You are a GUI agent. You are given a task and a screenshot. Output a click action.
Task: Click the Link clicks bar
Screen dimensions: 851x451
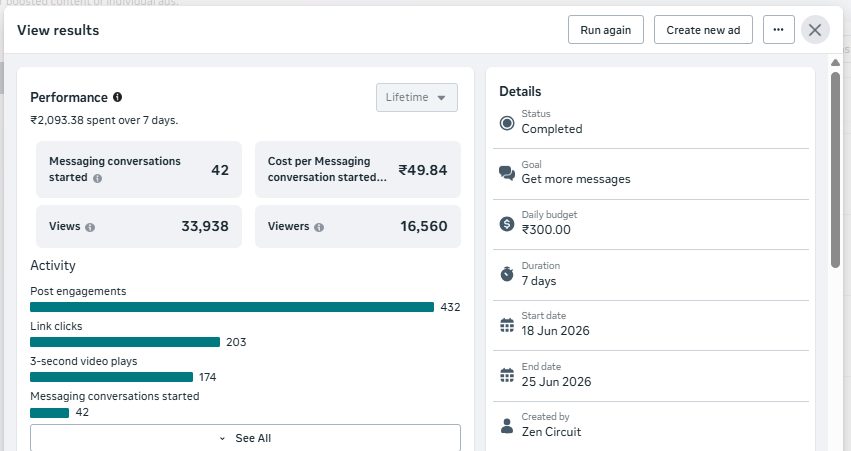(x=125, y=342)
